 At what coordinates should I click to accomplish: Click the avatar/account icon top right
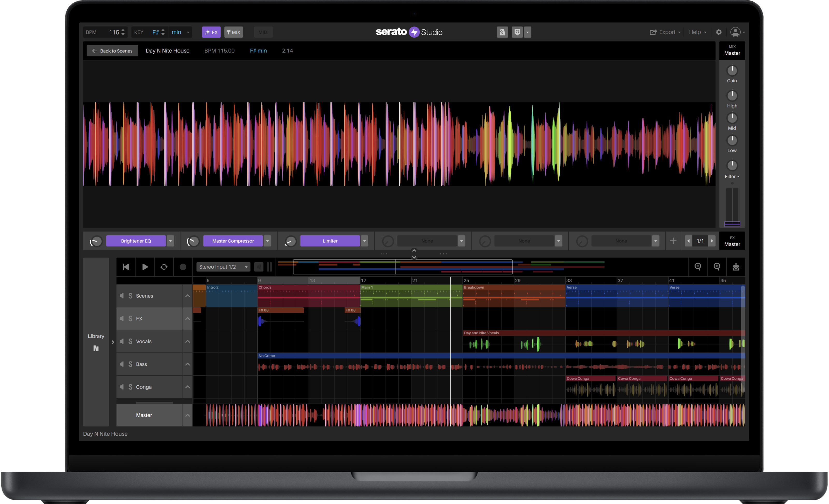pos(735,32)
